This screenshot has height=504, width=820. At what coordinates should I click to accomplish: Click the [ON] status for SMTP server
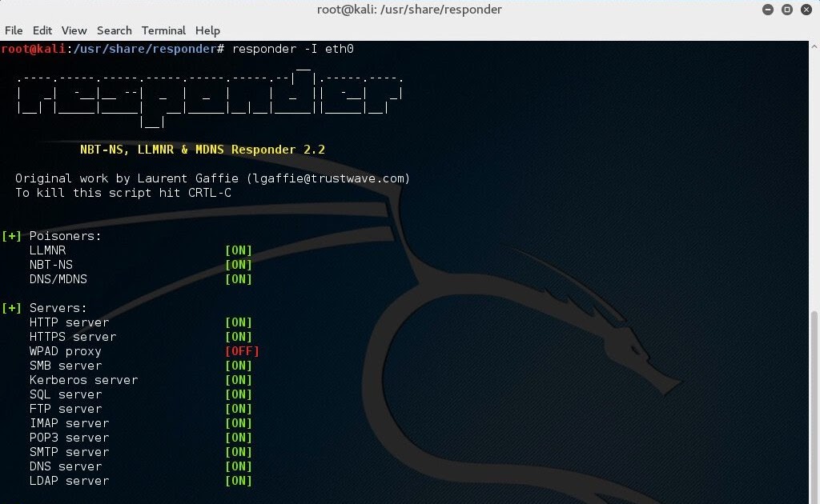point(239,452)
